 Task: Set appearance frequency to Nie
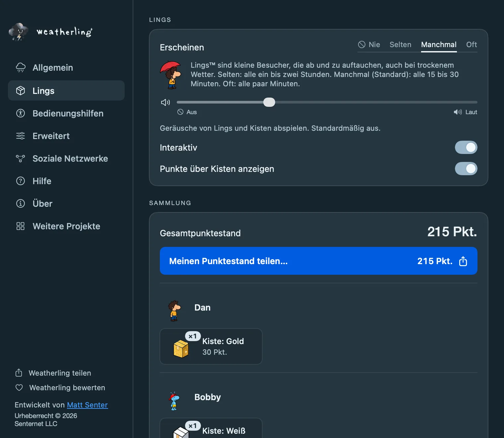click(369, 44)
